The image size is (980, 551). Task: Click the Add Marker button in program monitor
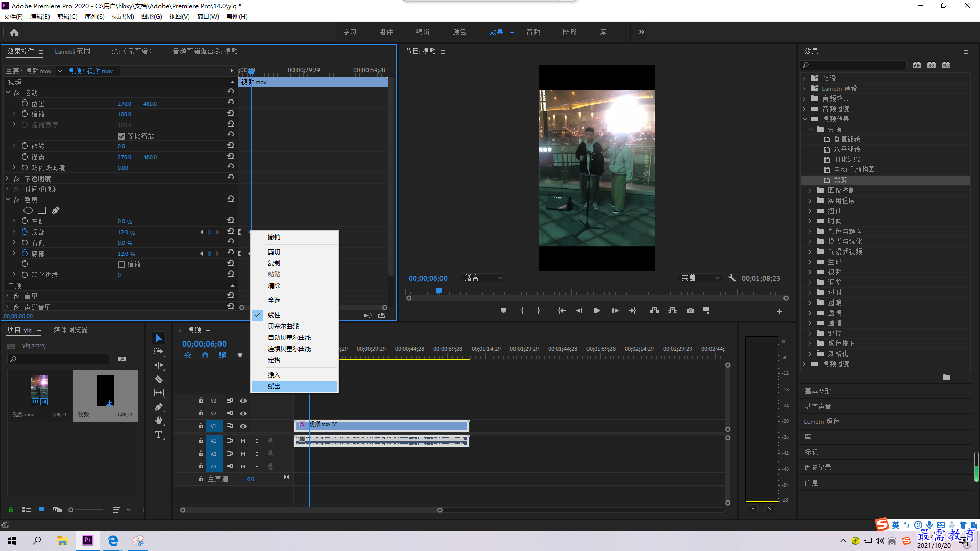(503, 311)
